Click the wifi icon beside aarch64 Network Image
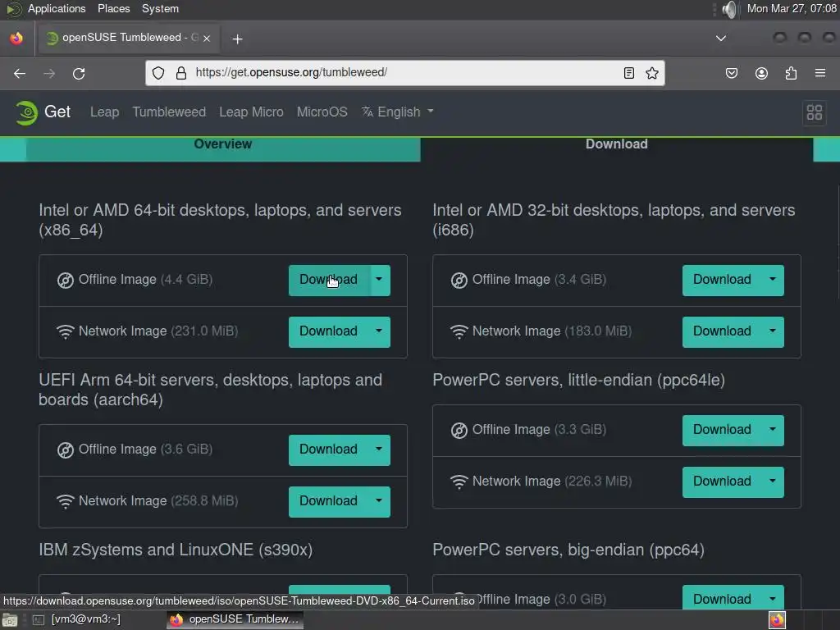 pyautogui.click(x=66, y=501)
